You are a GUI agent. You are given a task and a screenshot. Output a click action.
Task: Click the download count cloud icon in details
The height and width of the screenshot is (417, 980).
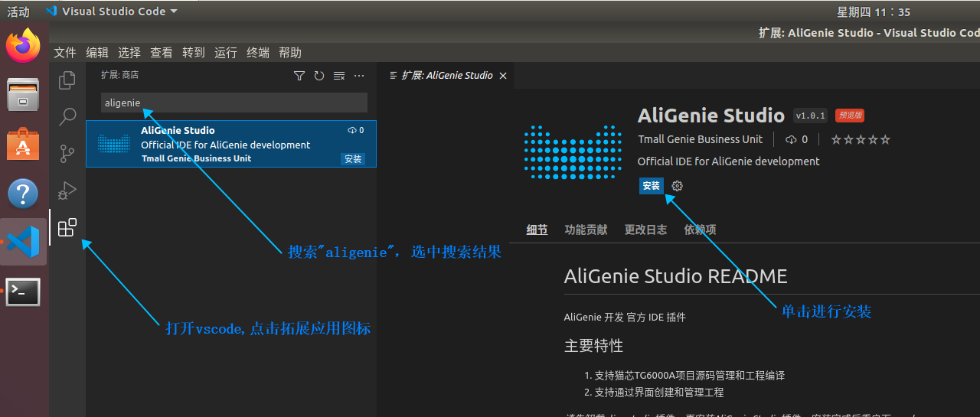[791, 139]
